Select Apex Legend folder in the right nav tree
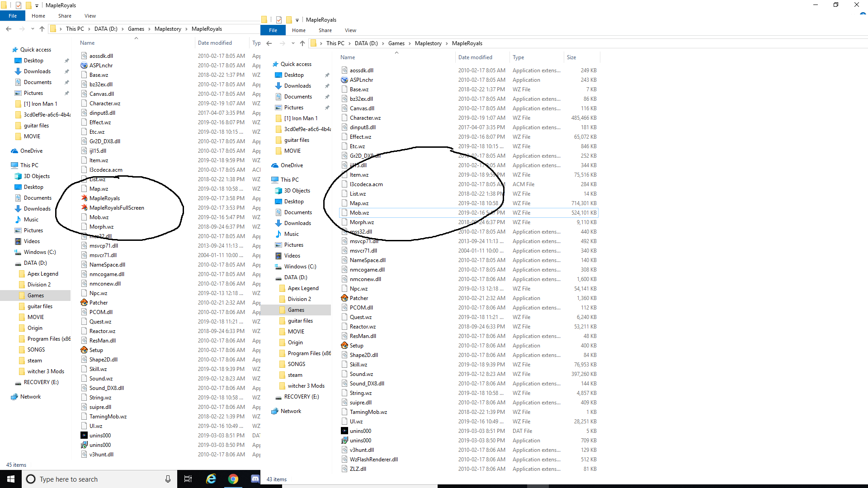The height and width of the screenshot is (488, 868). 303,288
